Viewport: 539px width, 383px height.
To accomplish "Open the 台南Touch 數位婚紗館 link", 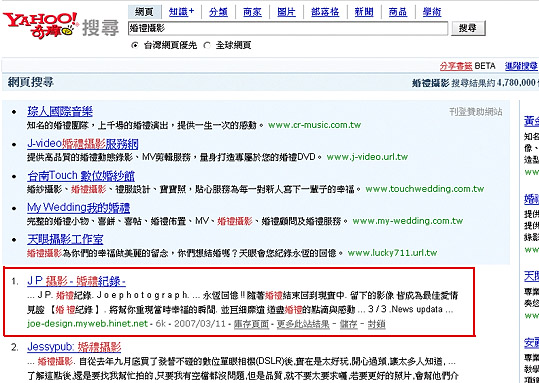I will pyautogui.click(x=81, y=176).
